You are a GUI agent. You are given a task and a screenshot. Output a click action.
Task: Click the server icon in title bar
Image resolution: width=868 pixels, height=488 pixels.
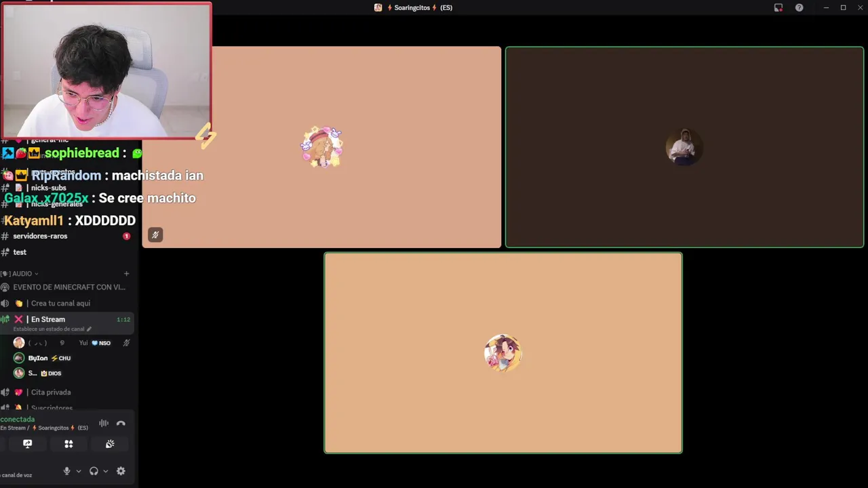click(378, 7)
